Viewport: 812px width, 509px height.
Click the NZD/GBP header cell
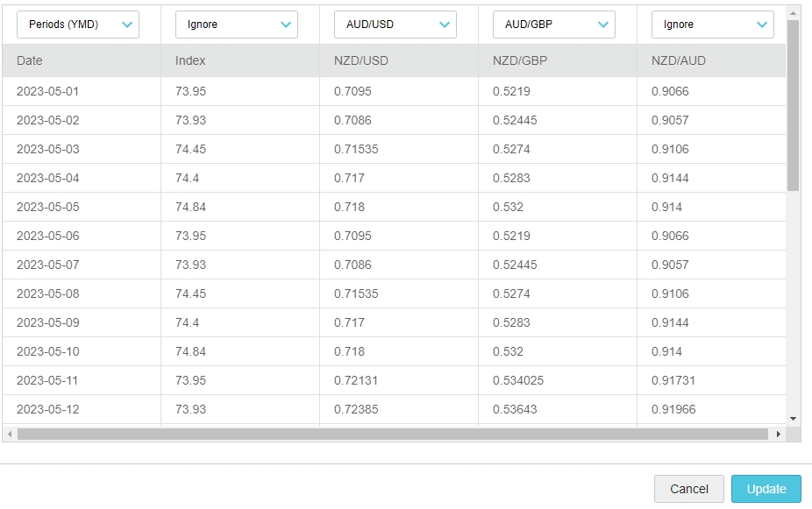coord(557,60)
